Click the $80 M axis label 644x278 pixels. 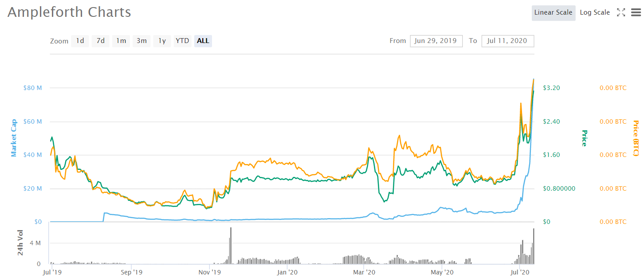32,88
